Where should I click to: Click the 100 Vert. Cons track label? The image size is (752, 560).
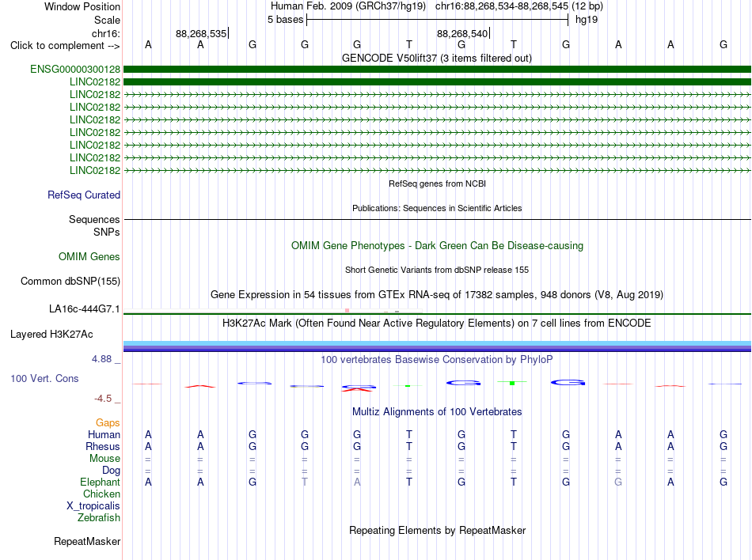[x=44, y=378]
